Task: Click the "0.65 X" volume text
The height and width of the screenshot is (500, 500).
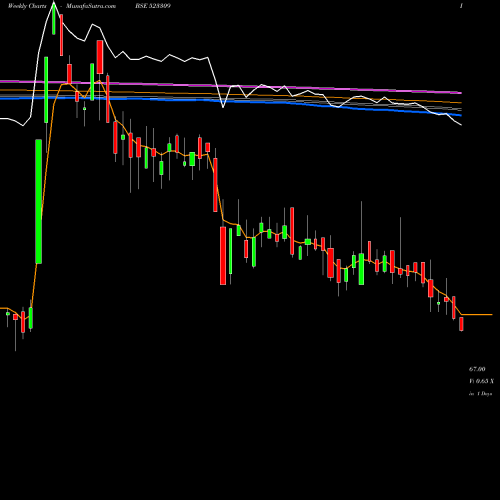Action: (x=484, y=381)
